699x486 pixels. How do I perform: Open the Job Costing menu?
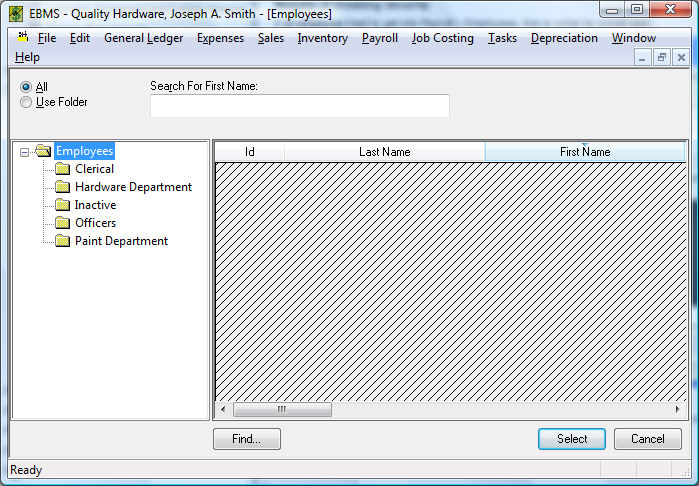442,38
